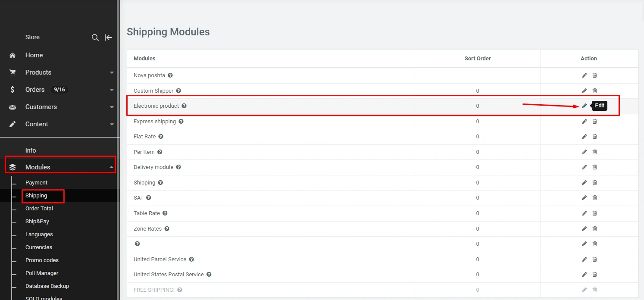This screenshot has width=644, height=300.
Task: Open the Payment modules submenu item
Action: pos(36,183)
